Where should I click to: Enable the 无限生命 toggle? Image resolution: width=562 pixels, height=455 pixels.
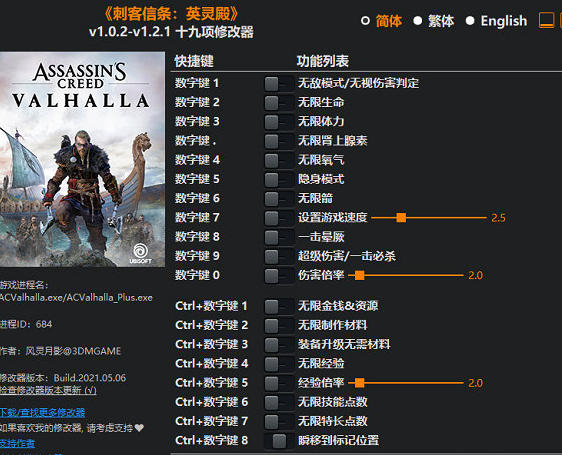pyautogui.click(x=279, y=103)
